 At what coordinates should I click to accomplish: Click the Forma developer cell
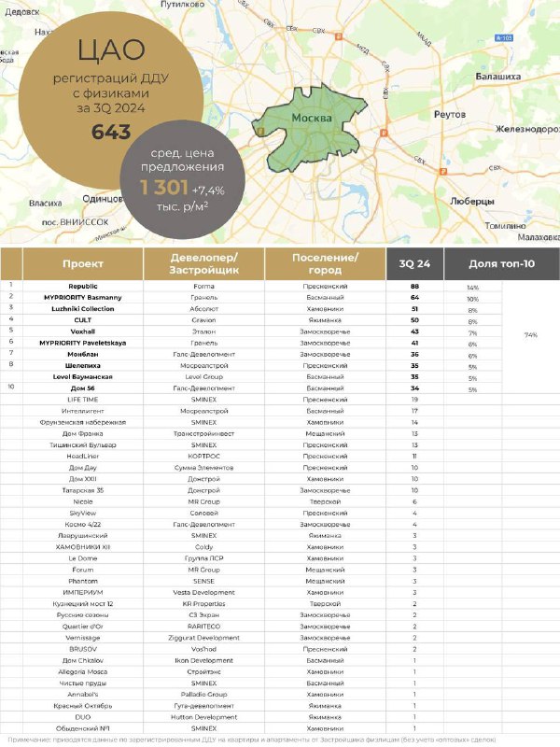pos(203,287)
